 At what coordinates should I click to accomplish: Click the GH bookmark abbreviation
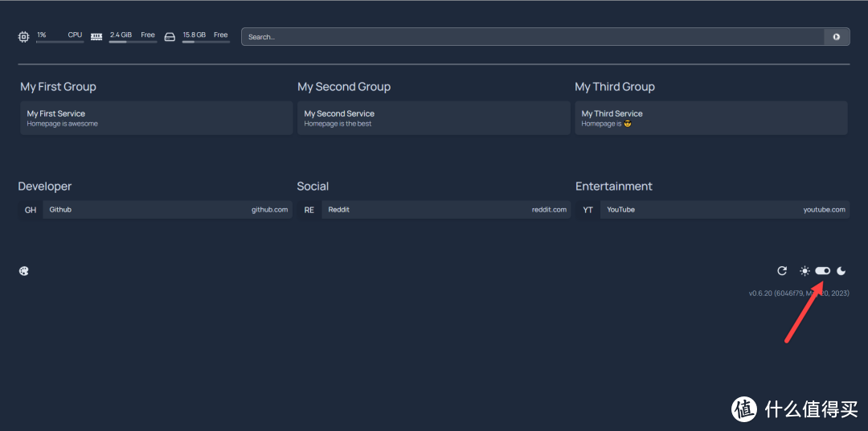31,210
